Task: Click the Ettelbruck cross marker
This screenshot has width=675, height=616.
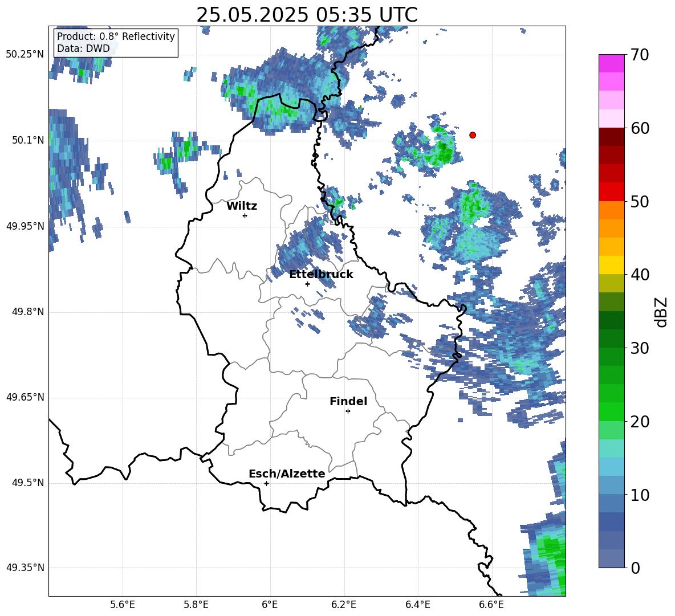Action: 307,284
